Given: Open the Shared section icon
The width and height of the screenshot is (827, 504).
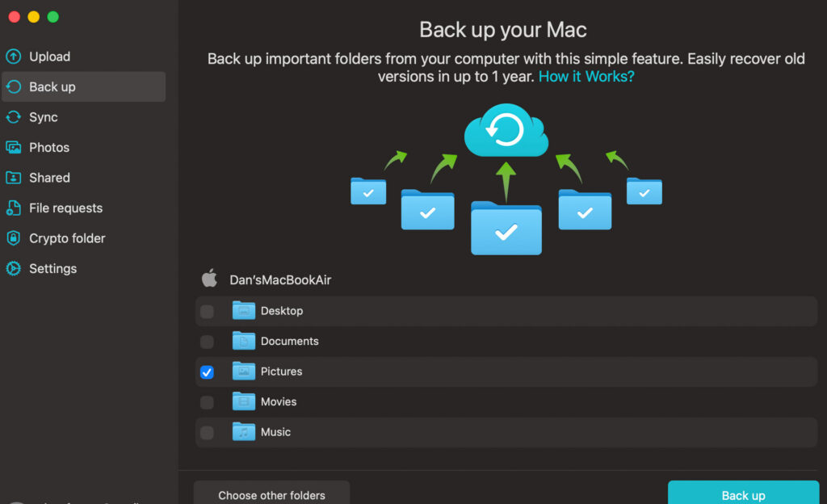Looking at the screenshot, I should [13, 178].
